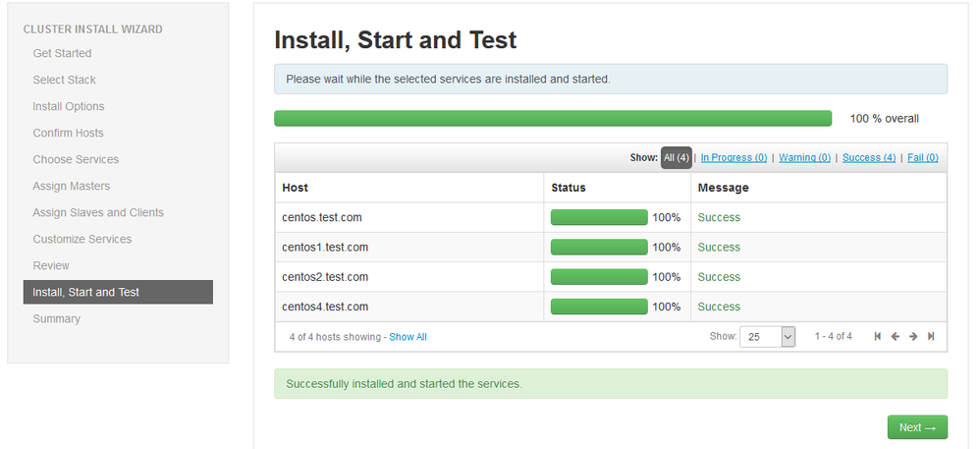Open Success message for centos.test.com
This screenshot has width=980, height=449.
click(719, 217)
